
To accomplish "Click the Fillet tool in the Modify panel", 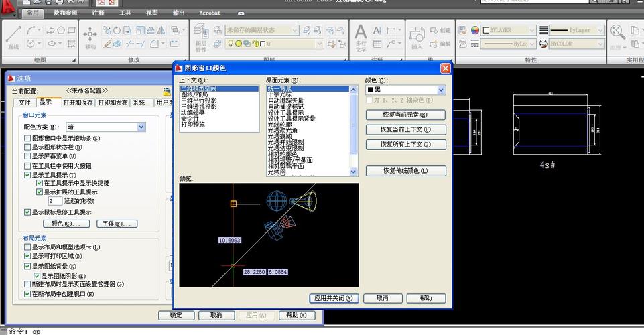I will [154, 44].
